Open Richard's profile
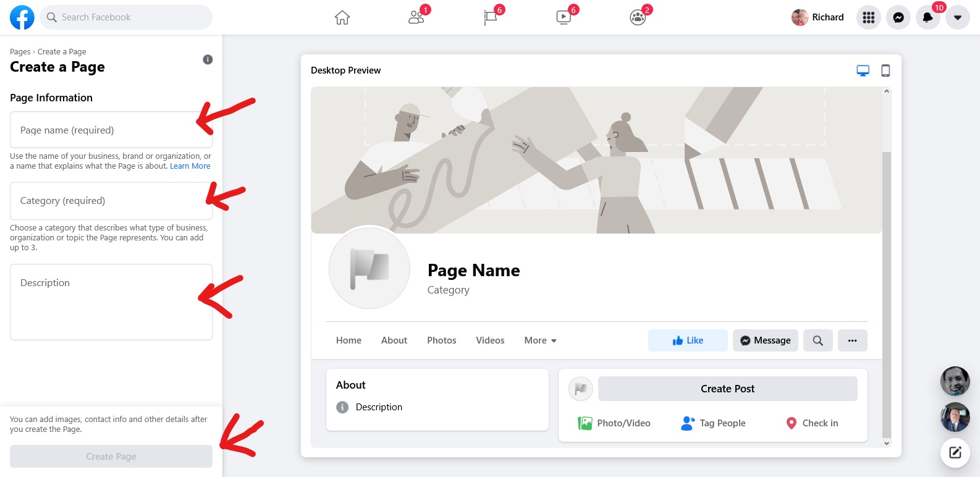980x477 pixels. click(818, 17)
